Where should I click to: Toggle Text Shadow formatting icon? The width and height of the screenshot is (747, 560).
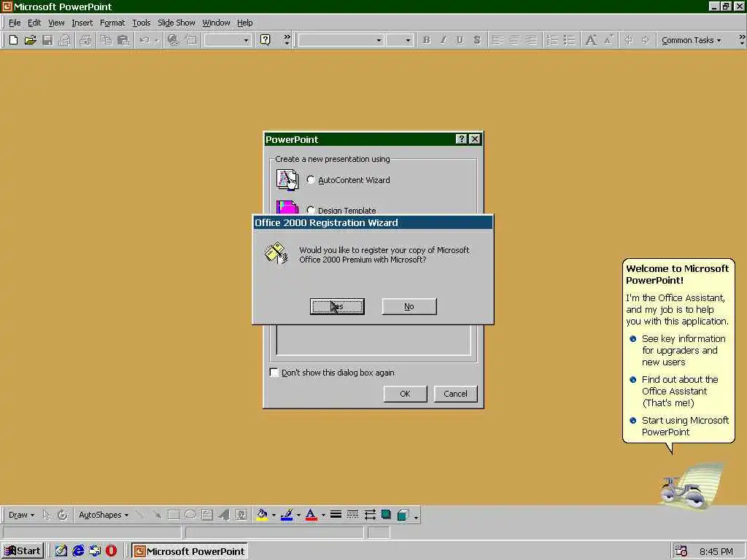coord(477,40)
